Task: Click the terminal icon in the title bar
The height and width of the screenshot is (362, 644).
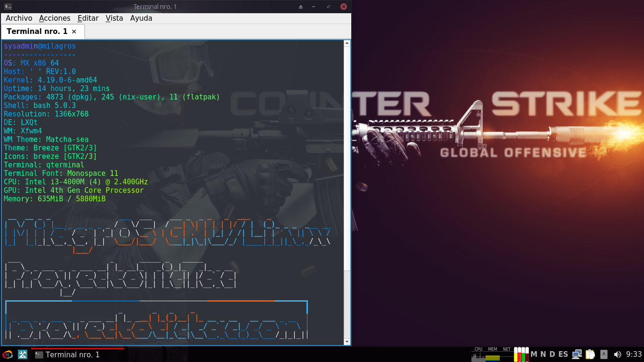Action: [x=8, y=7]
